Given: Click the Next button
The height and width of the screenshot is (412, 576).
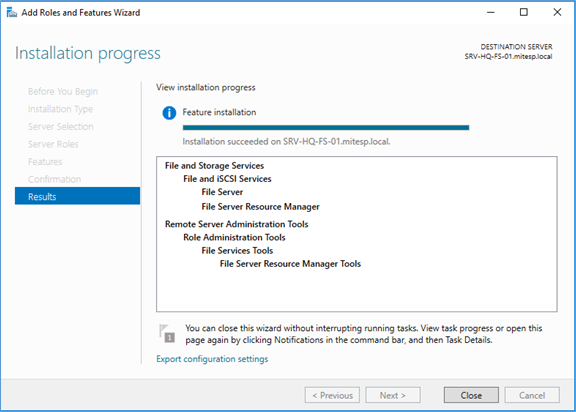Looking at the screenshot, I should [x=393, y=395].
